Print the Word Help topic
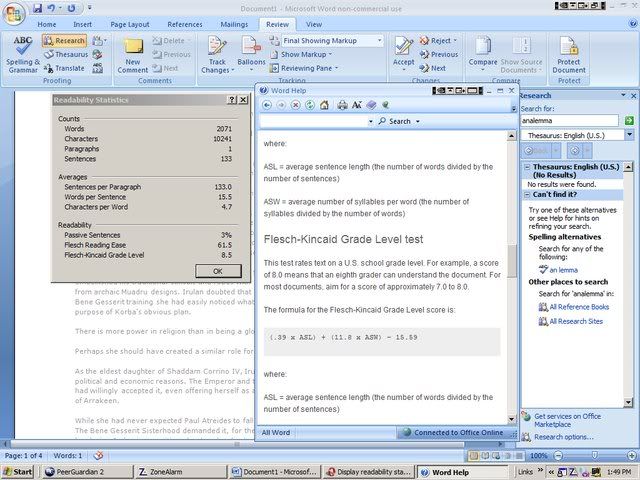The height and width of the screenshot is (480, 640). 342,105
